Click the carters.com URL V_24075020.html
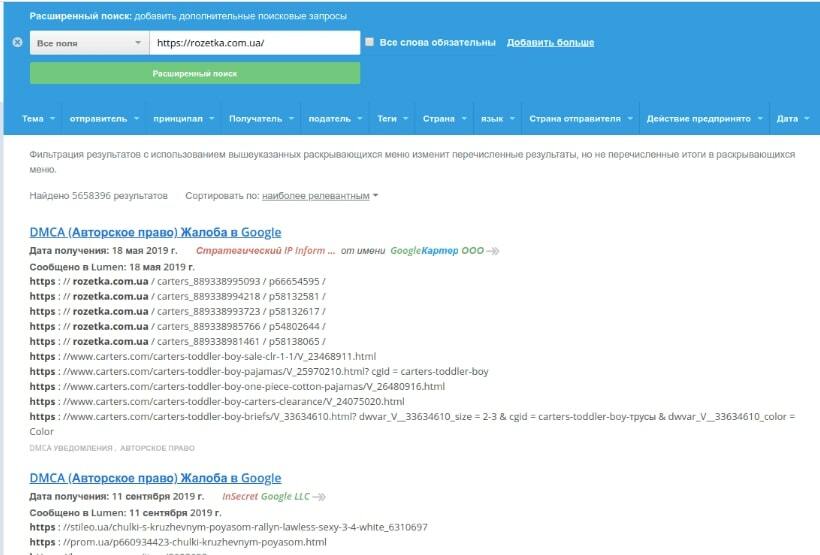Viewport: 820px width, 555px height. tap(217, 402)
